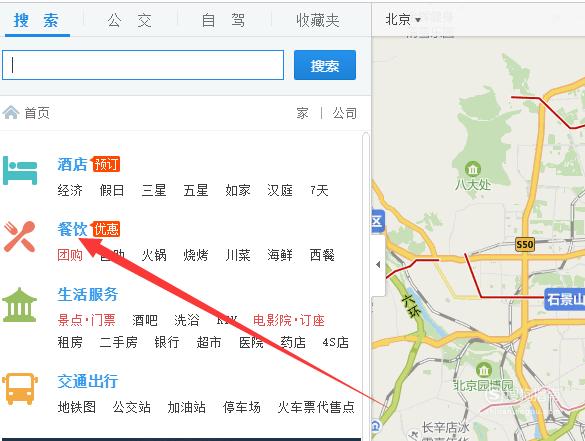Click the orange bus transport icon
This screenshot has width=585, height=441.
[20, 388]
